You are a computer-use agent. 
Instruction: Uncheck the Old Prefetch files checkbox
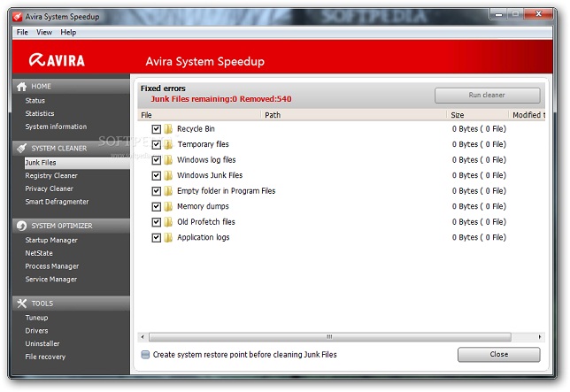tap(157, 222)
